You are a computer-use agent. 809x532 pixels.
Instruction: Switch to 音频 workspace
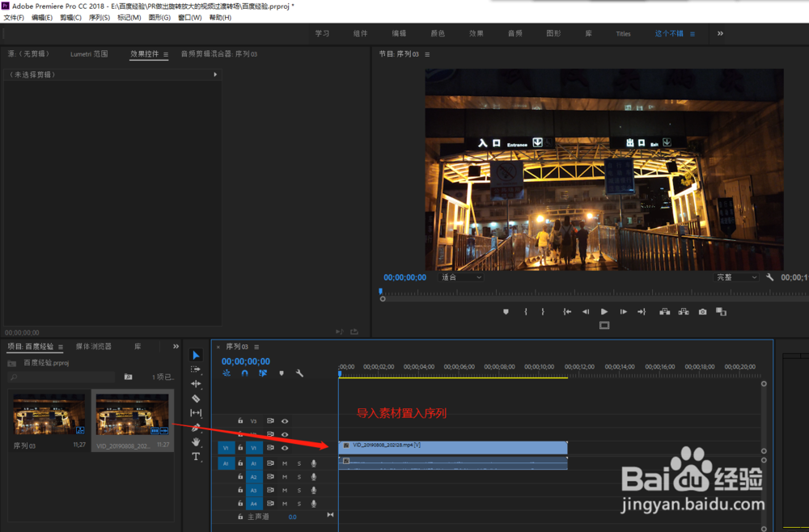[x=515, y=33]
